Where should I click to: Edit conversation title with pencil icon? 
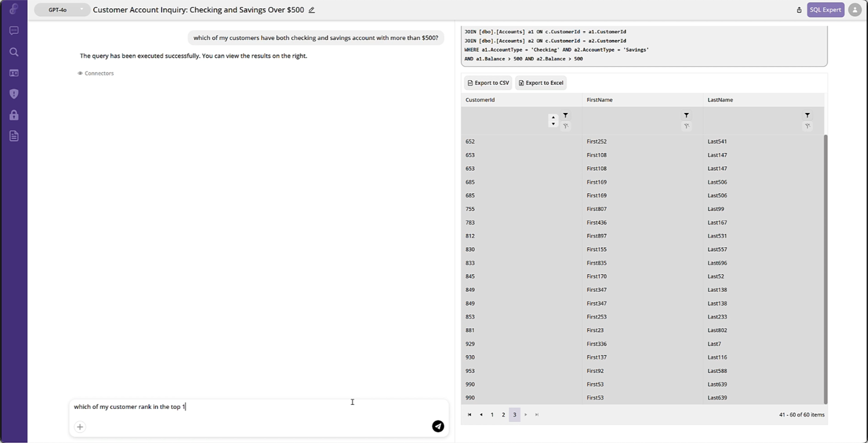tap(312, 10)
